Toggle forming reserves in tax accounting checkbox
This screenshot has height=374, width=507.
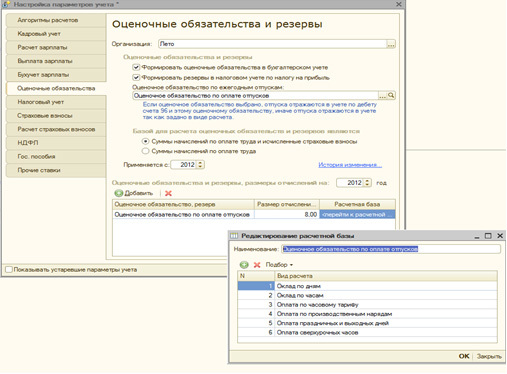pos(136,78)
